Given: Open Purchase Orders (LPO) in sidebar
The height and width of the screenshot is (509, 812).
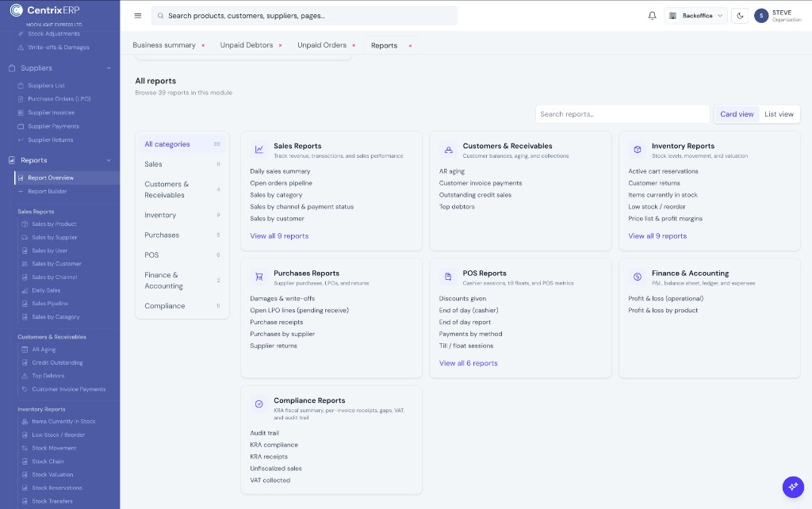Looking at the screenshot, I should pos(59,99).
